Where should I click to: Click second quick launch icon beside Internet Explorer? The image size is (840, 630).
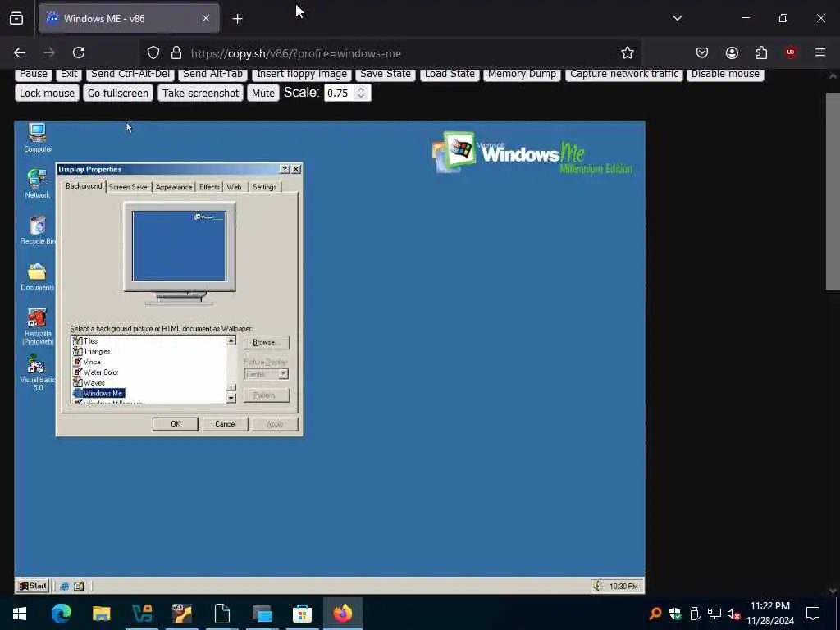coord(79,586)
